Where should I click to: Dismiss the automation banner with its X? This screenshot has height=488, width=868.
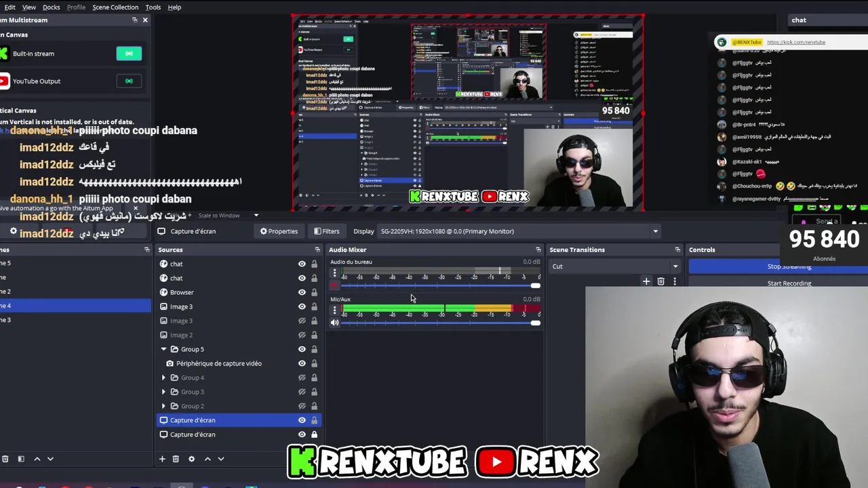tap(135, 208)
